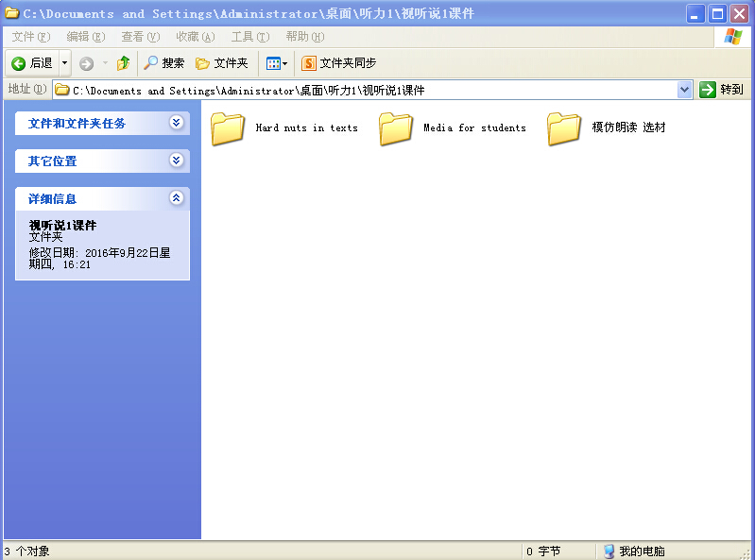Click the Windows logo throbber icon
755x560 pixels.
(733, 37)
